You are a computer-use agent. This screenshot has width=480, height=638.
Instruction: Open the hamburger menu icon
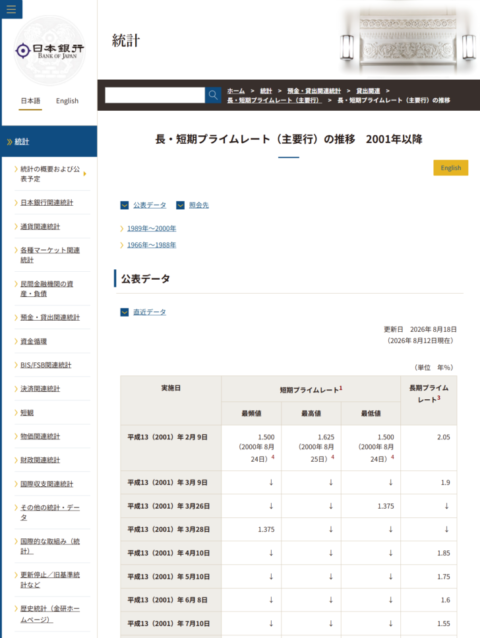pyautogui.click(x=11, y=9)
